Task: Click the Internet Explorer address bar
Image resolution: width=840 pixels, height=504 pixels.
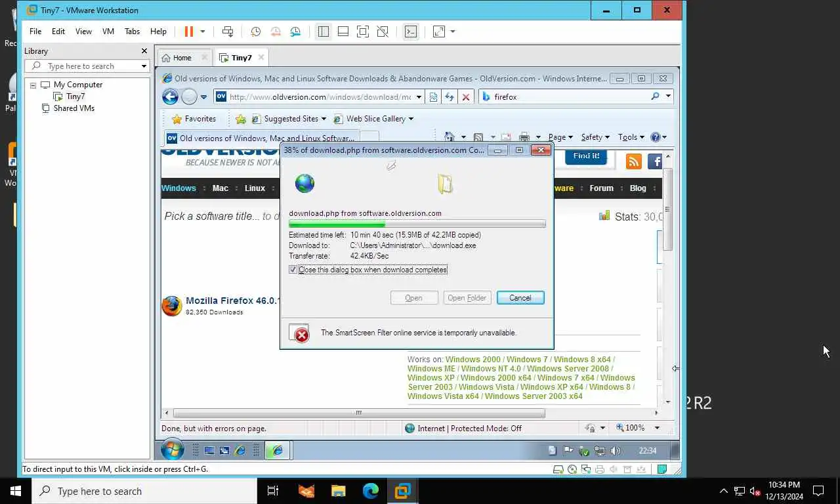Action: (x=320, y=97)
